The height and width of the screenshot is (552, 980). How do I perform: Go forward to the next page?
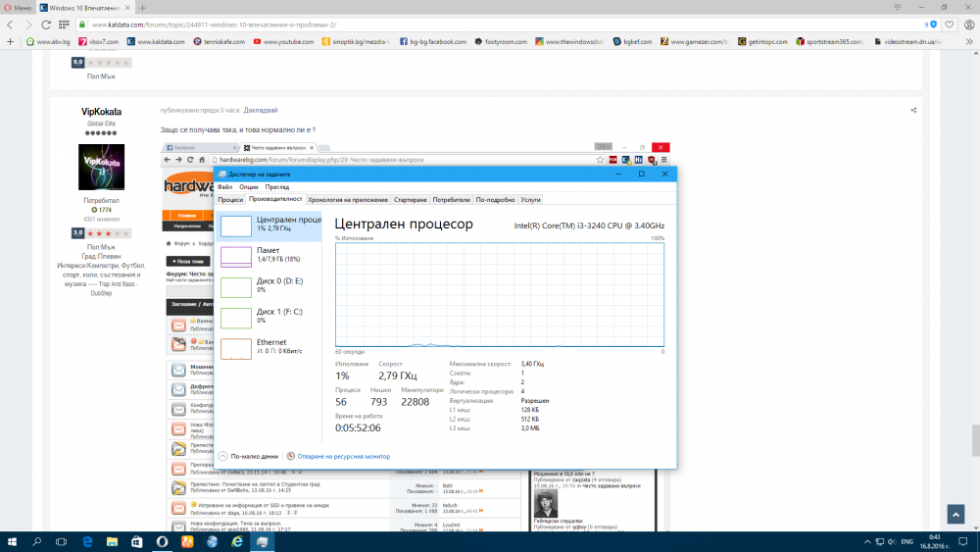pos(28,25)
